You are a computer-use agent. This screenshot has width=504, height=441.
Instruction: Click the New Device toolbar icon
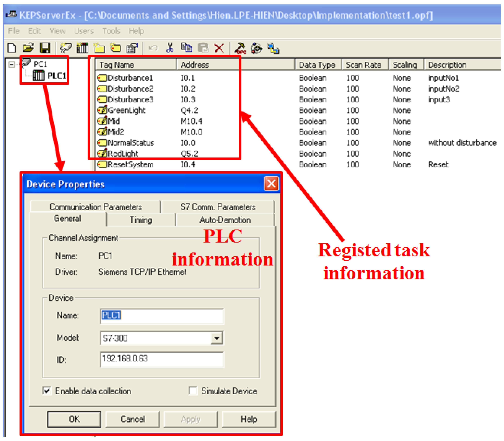(x=82, y=48)
